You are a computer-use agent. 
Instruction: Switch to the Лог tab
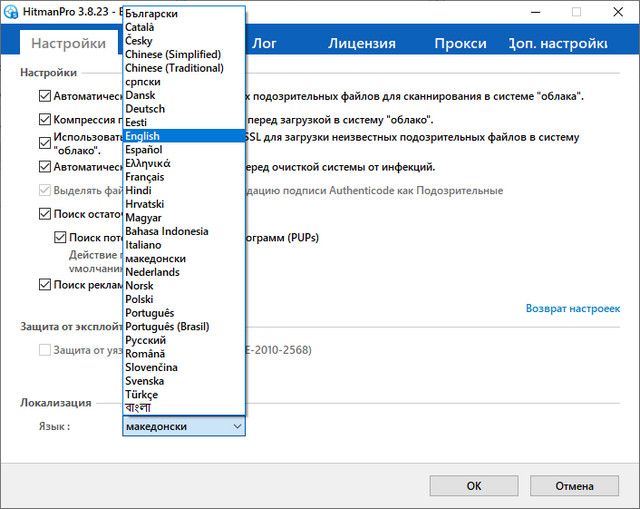pyautogui.click(x=264, y=44)
